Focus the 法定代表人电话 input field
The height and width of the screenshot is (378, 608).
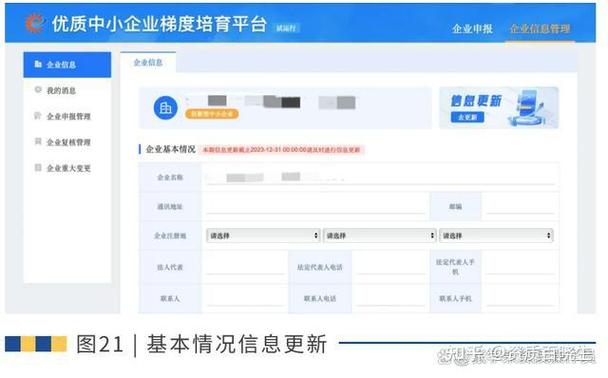point(390,267)
